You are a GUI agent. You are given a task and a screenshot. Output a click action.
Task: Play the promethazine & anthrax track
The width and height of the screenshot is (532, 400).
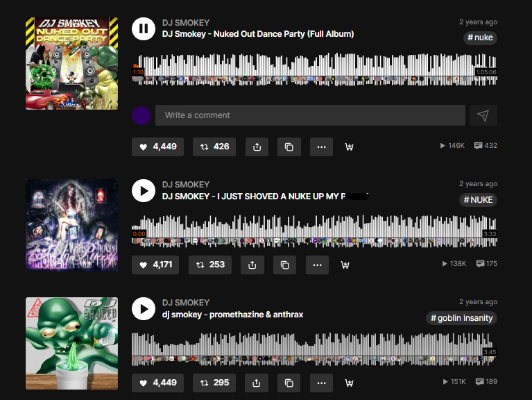click(144, 309)
